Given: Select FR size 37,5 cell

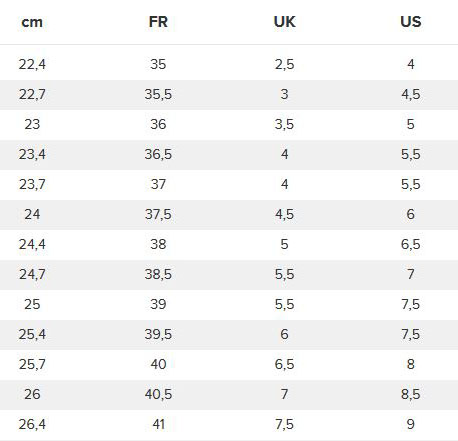Looking at the screenshot, I should point(158,214).
